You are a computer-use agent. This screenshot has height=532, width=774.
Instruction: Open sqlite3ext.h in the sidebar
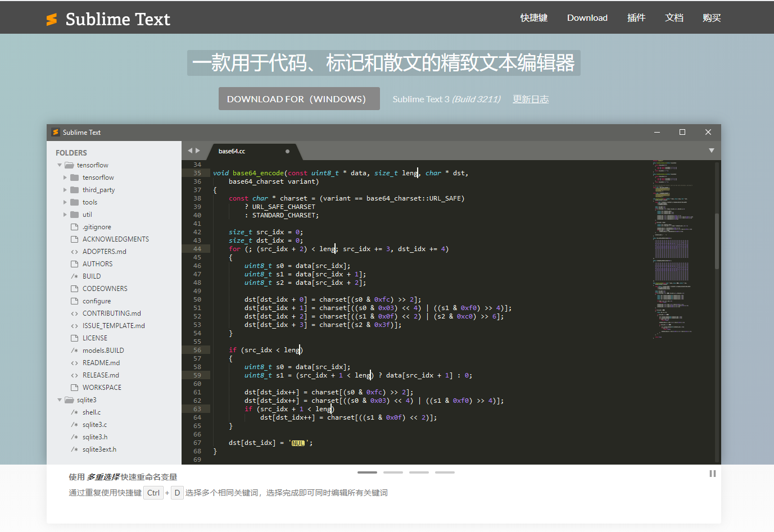point(99,449)
